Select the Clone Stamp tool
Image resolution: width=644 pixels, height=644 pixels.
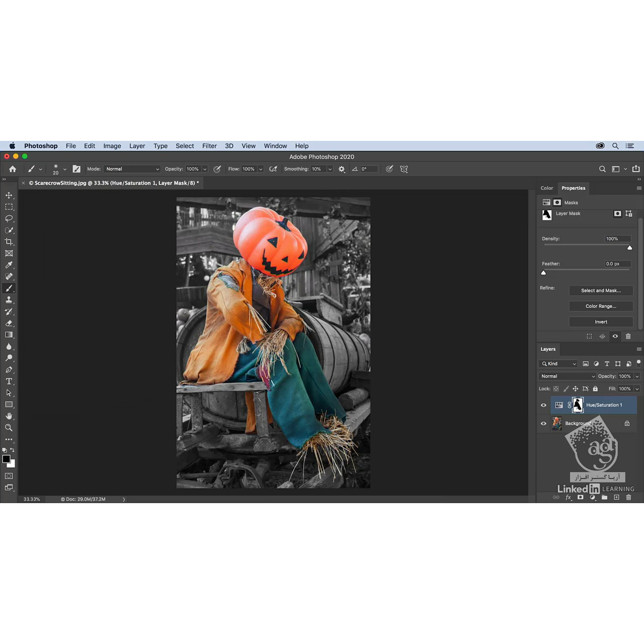9,300
